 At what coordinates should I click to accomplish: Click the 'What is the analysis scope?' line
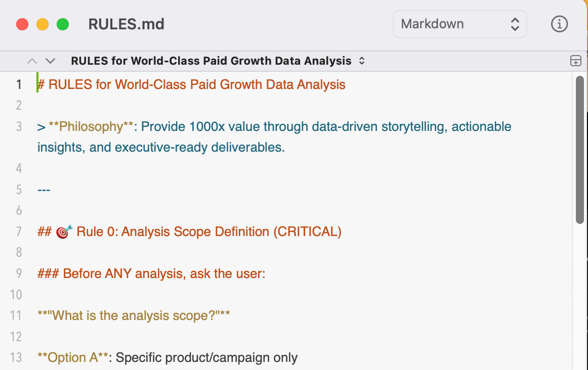134,315
